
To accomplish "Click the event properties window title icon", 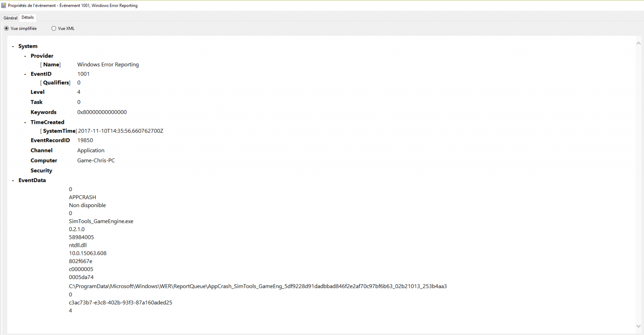I will (x=4, y=5).
